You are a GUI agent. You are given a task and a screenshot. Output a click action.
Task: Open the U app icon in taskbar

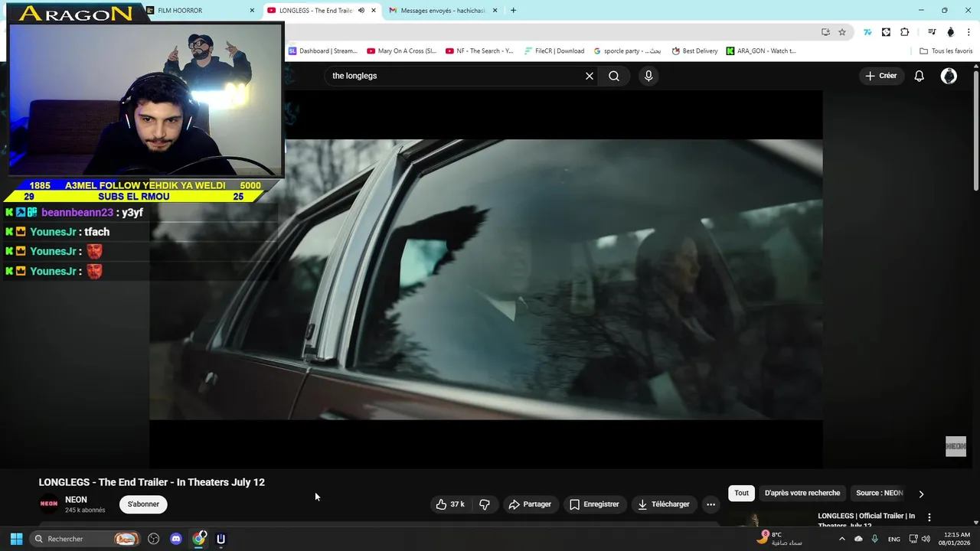pos(220,539)
